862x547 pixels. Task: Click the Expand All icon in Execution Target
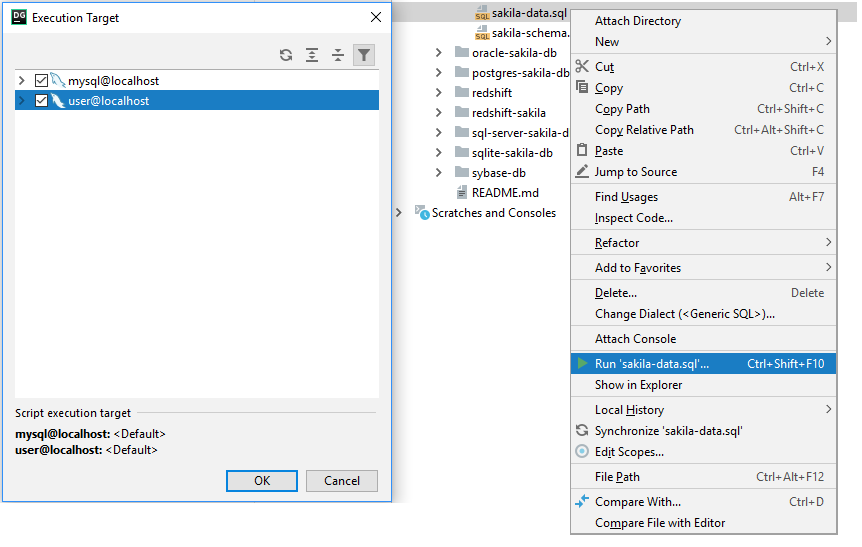(x=312, y=55)
